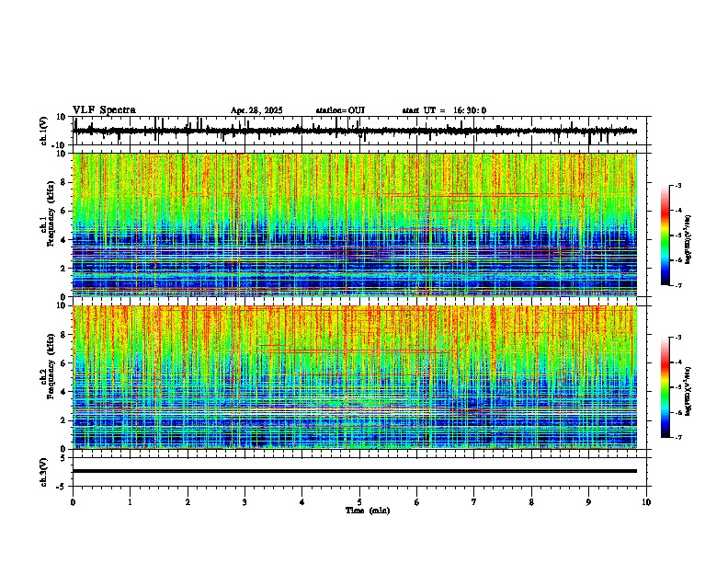Click the ch.2 spectrogram color scale bar
Image resolution: width=728 pixels, height=563 pixels.
[665, 387]
